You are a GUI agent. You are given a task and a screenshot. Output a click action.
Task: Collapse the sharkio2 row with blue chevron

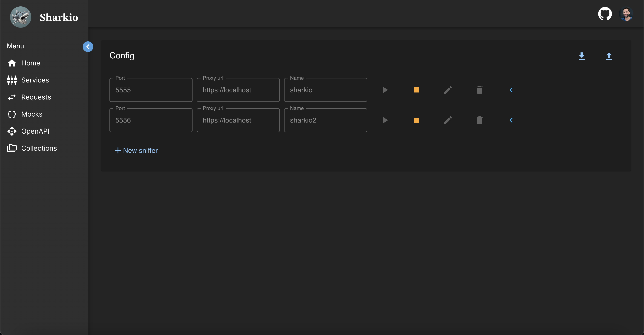(x=511, y=120)
